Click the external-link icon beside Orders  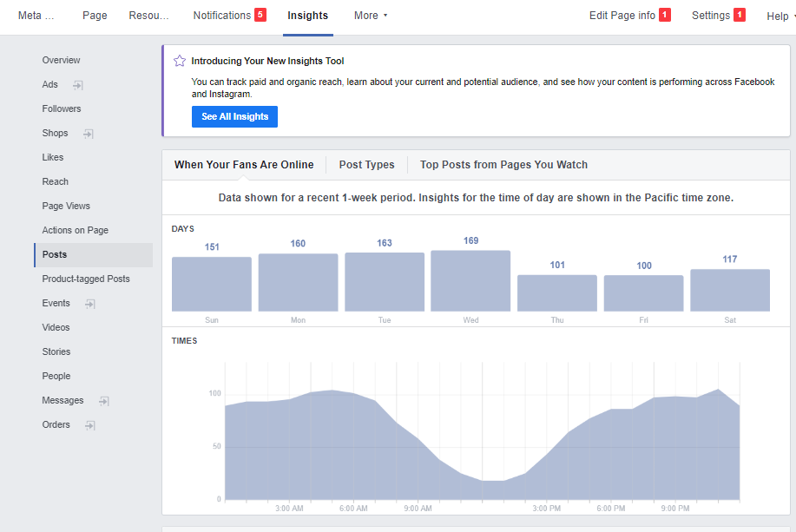pos(90,425)
